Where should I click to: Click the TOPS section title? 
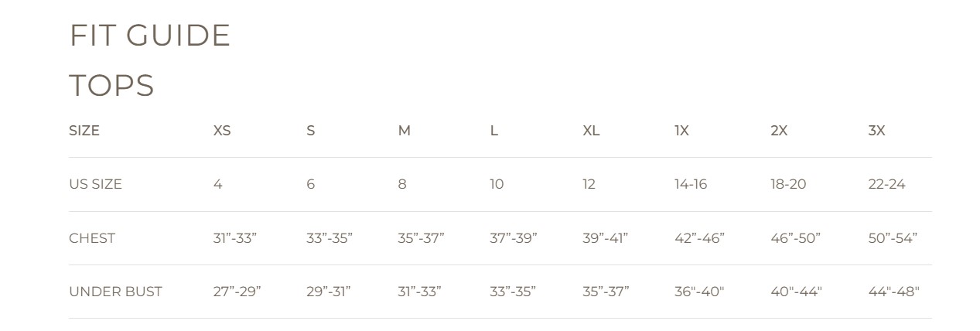click(111, 86)
